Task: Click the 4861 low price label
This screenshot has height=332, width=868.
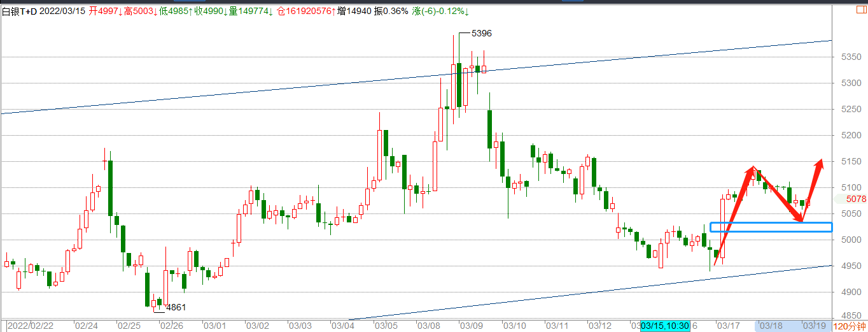Action: (176, 307)
